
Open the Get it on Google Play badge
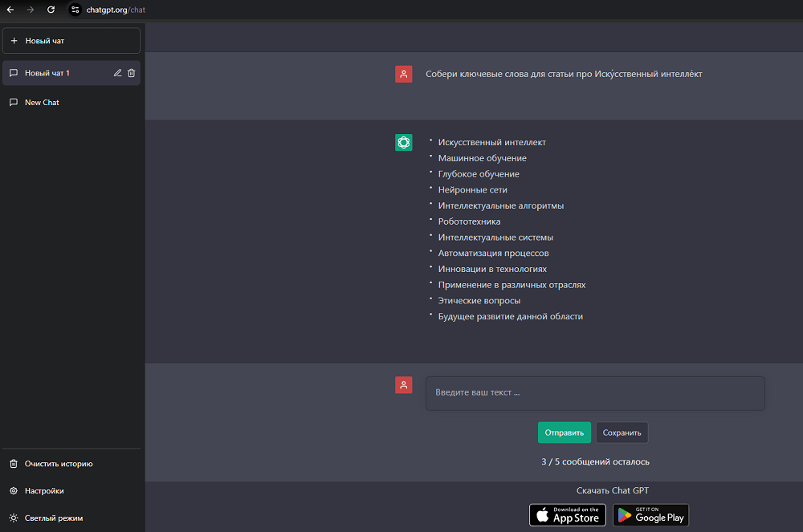[650, 514]
